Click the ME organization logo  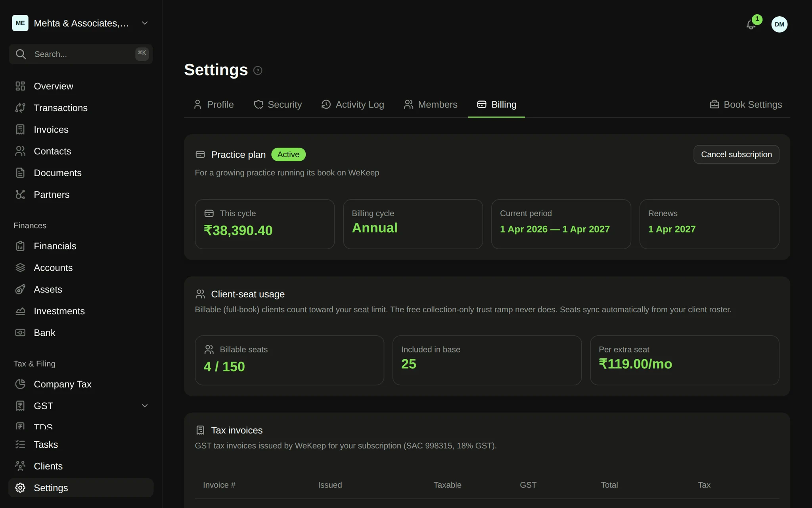pyautogui.click(x=20, y=23)
